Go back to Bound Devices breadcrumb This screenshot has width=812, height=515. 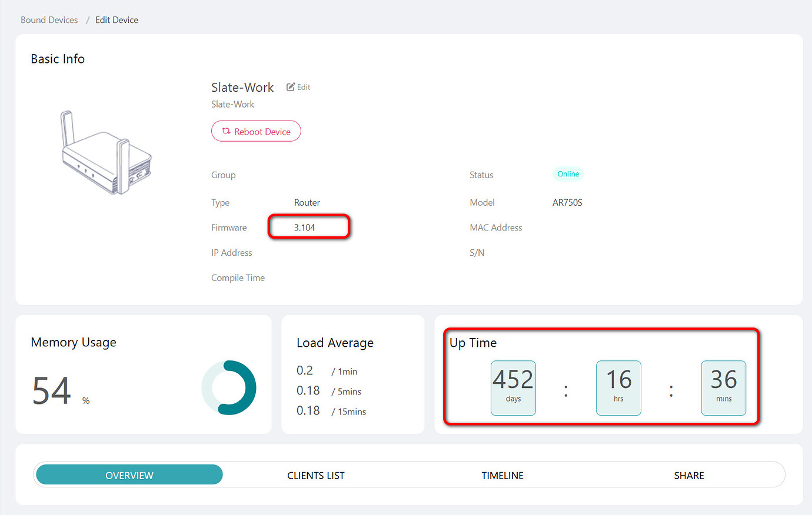49,20
